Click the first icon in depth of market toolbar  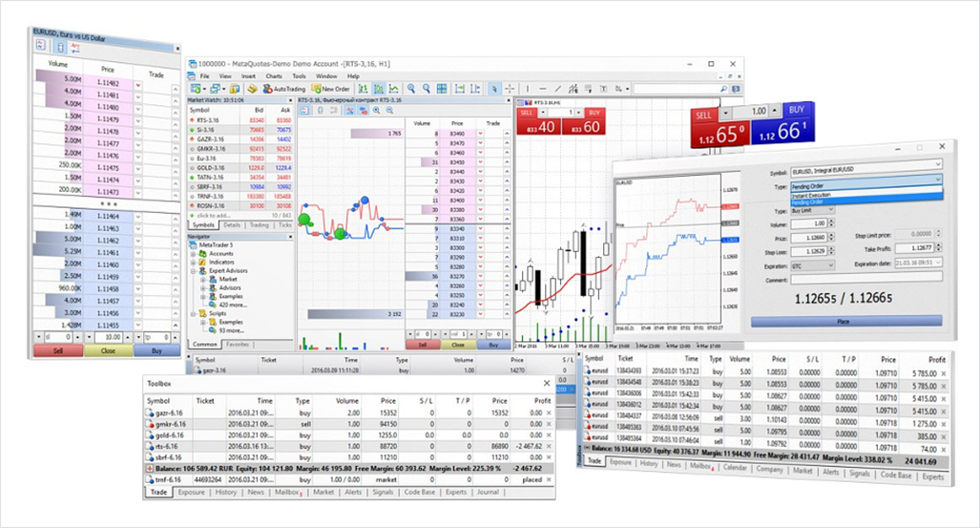pos(304,110)
